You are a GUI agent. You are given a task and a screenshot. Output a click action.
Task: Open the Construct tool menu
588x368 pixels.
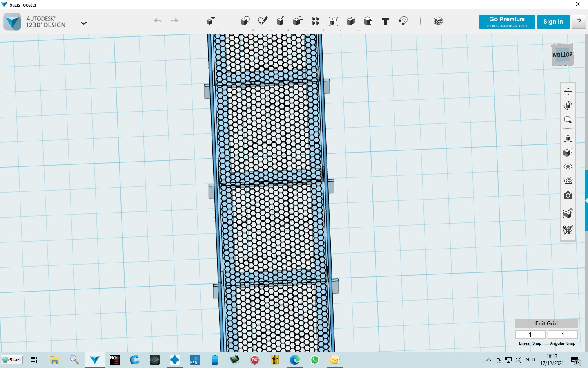click(x=280, y=21)
